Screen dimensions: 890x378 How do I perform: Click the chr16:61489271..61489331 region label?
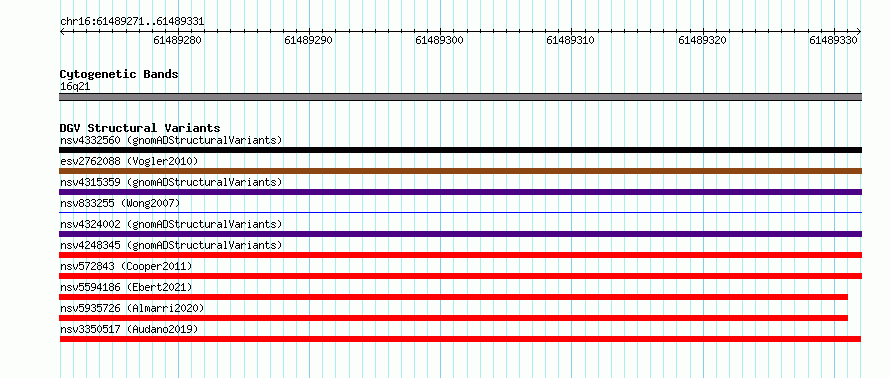point(132,22)
